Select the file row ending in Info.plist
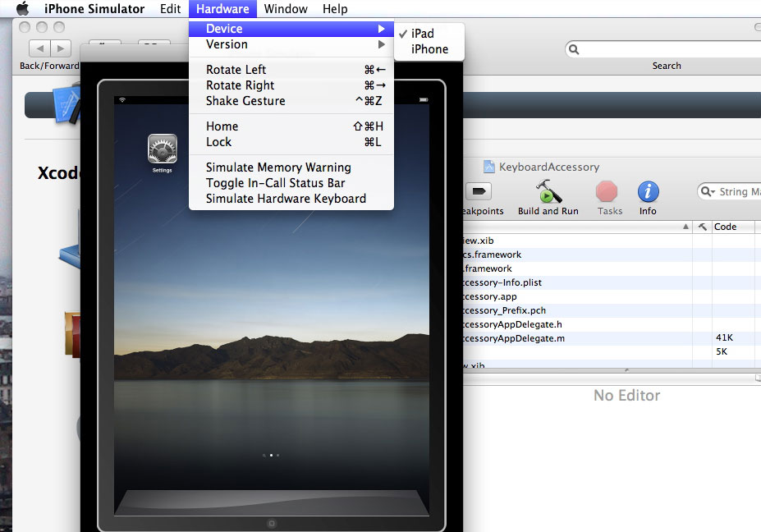 click(578, 282)
